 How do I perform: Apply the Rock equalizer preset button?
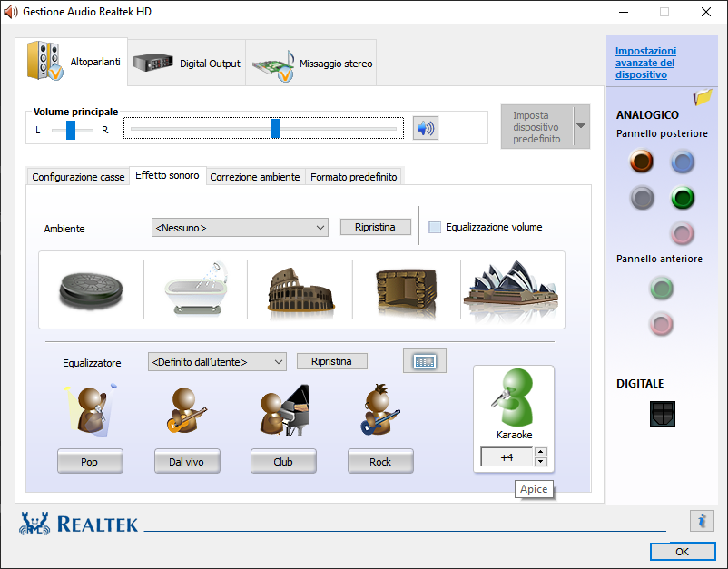click(380, 461)
